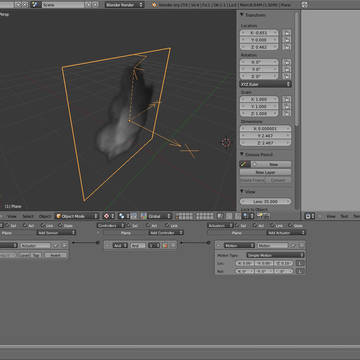Open the Motion actuator type dropdown
The height and width of the screenshot is (360, 360).
(x=239, y=245)
